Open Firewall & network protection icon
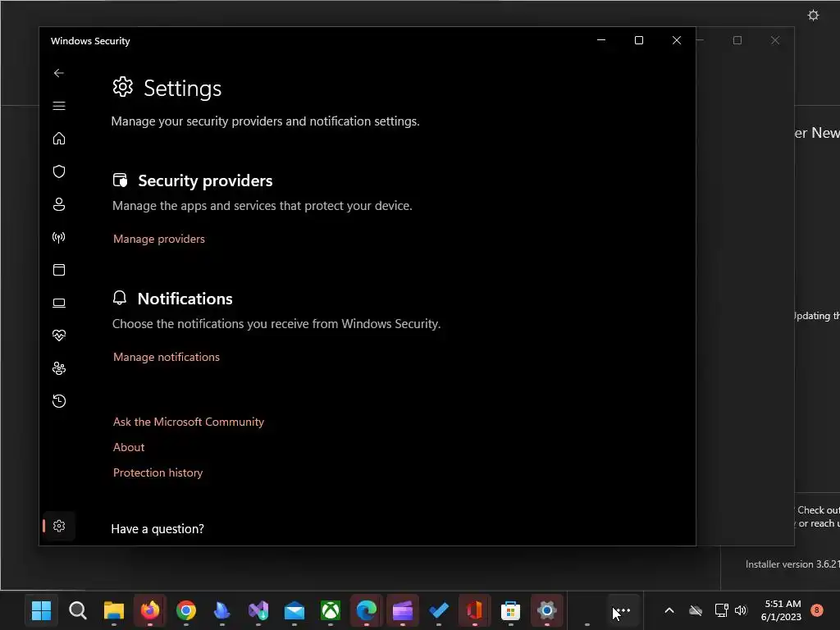The width and height of the screenshot is (840, 630). (x=59, y=237)
